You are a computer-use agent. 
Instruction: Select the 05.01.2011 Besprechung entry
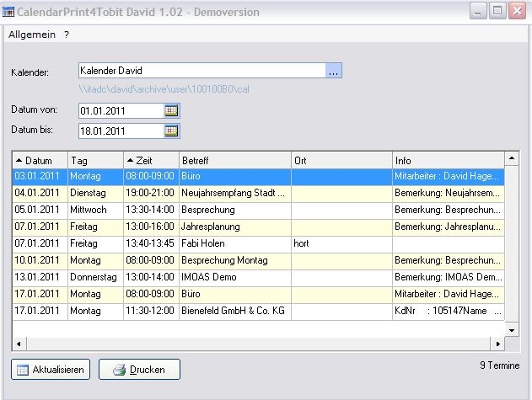(259, 210)
